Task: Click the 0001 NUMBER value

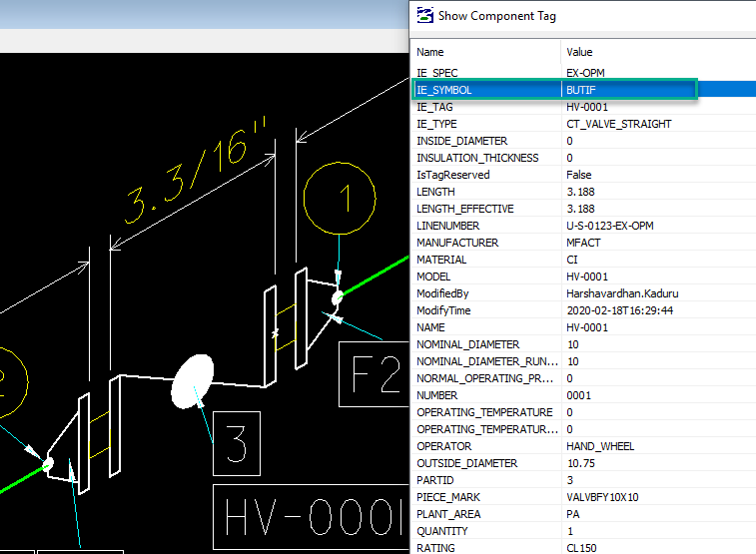Action: click(x=578, y=395)
